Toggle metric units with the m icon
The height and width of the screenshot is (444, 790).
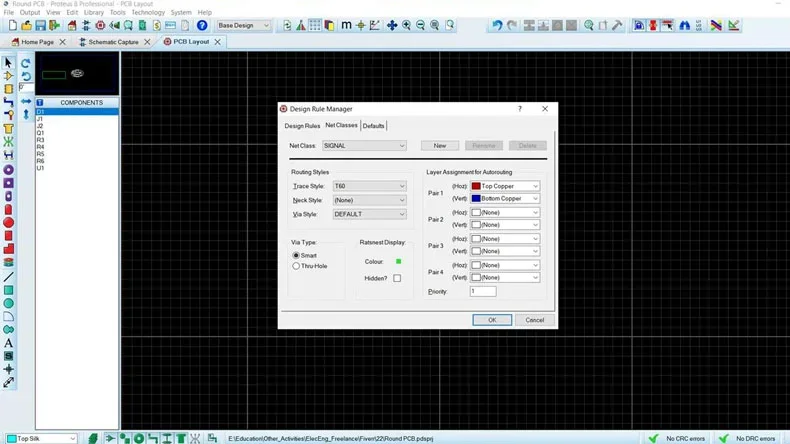(x=346, y=25)
